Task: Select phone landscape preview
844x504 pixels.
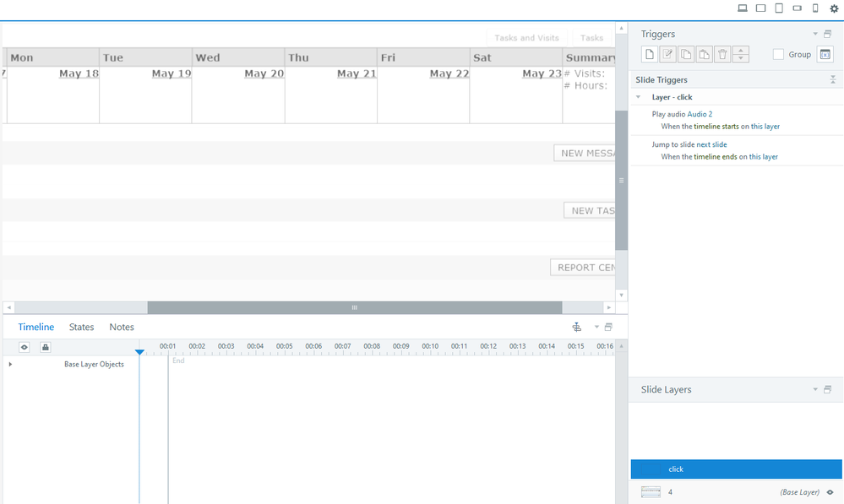Action: pyautogui.click(x=798, y=8)
